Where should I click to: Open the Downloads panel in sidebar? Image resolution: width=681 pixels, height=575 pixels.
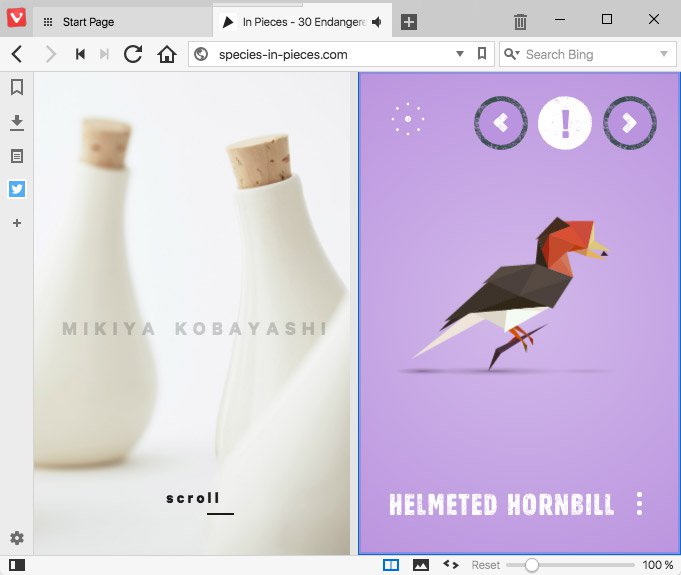click(x=17, y=122)
